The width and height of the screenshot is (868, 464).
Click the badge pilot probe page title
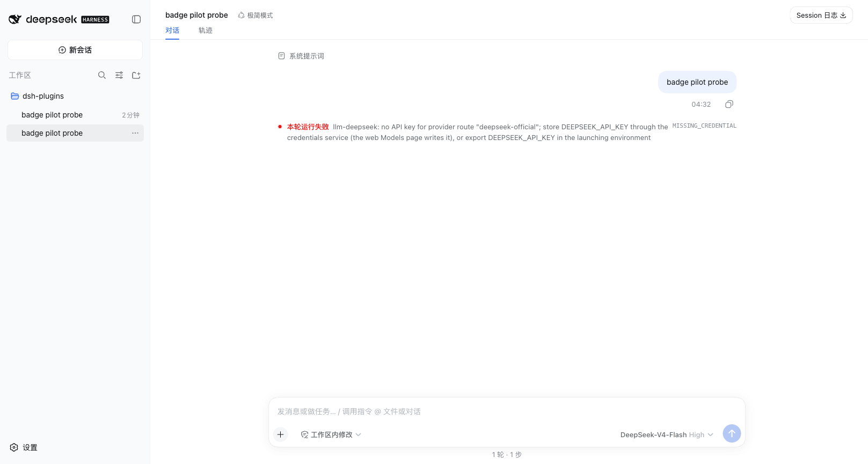(196, 15)
